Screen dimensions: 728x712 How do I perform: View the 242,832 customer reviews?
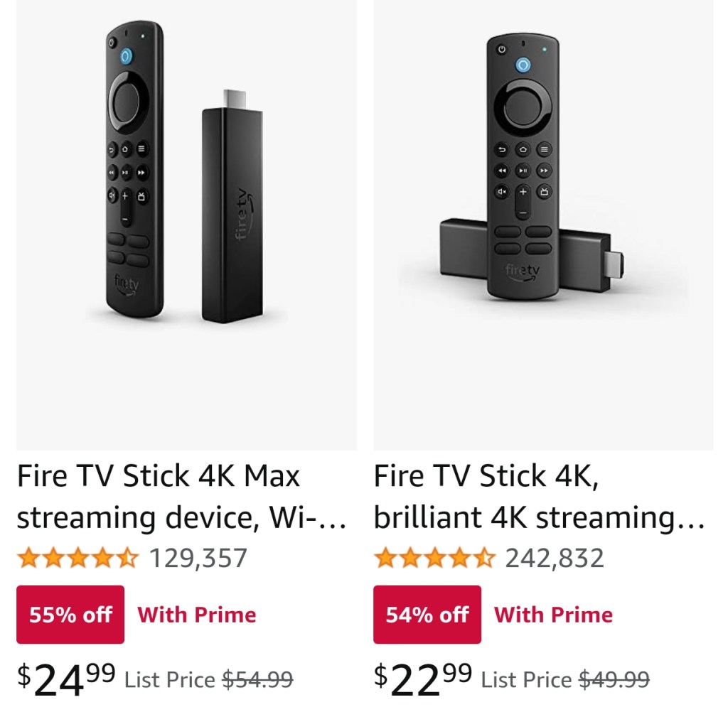[x=555, y=558]
